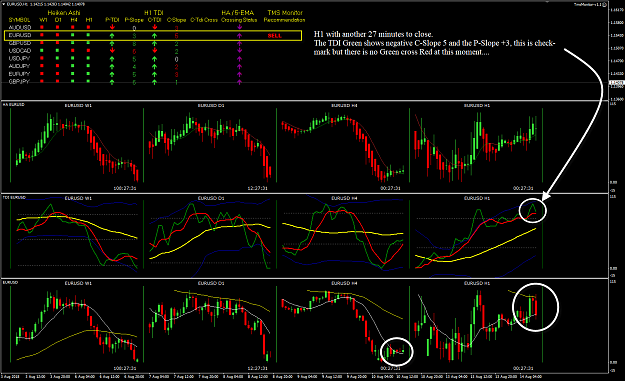Viewport: 625px width, 381px height.
Task: Select the EURJPY symbol label
Action: (19, 74)
